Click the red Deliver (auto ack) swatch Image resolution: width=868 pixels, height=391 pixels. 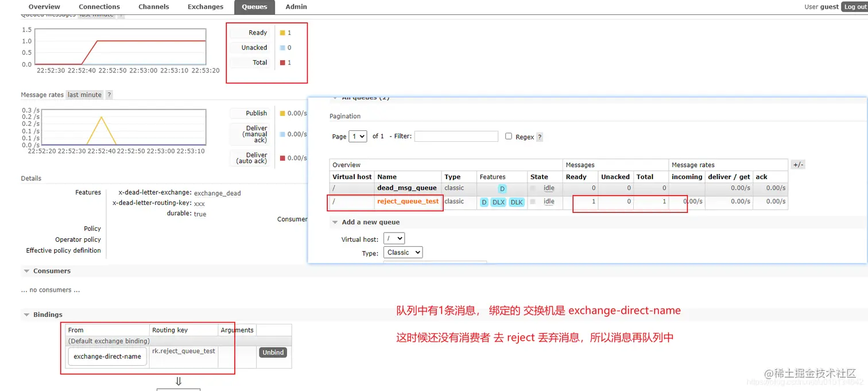pos(282,158)
